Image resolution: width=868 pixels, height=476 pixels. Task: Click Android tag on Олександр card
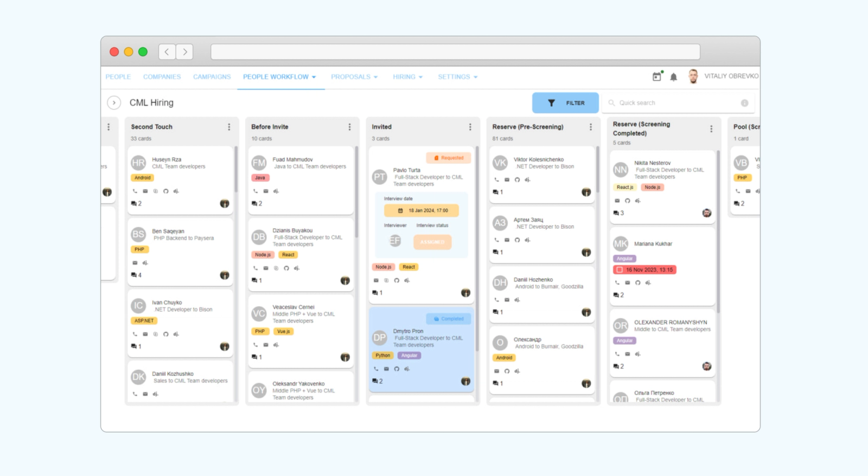(x=504, y=358)
